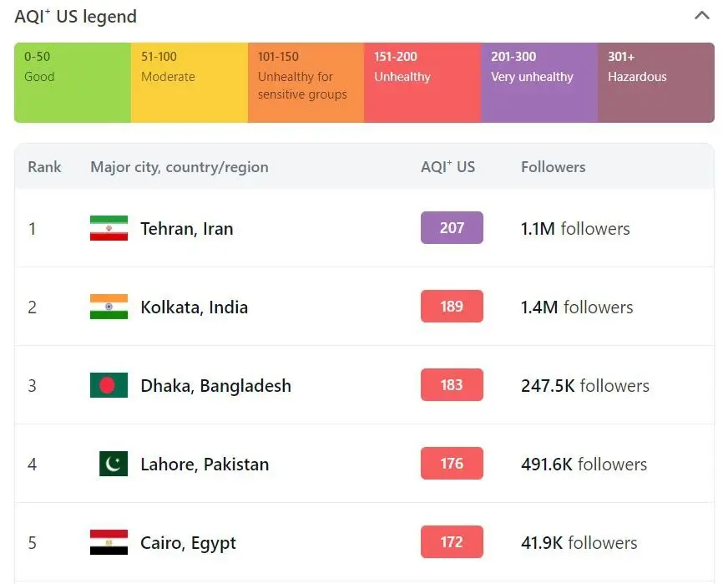728x584 pixels.
Task: Select the yellow Moderate 51-100 swatch
Action: pos(190,83)
